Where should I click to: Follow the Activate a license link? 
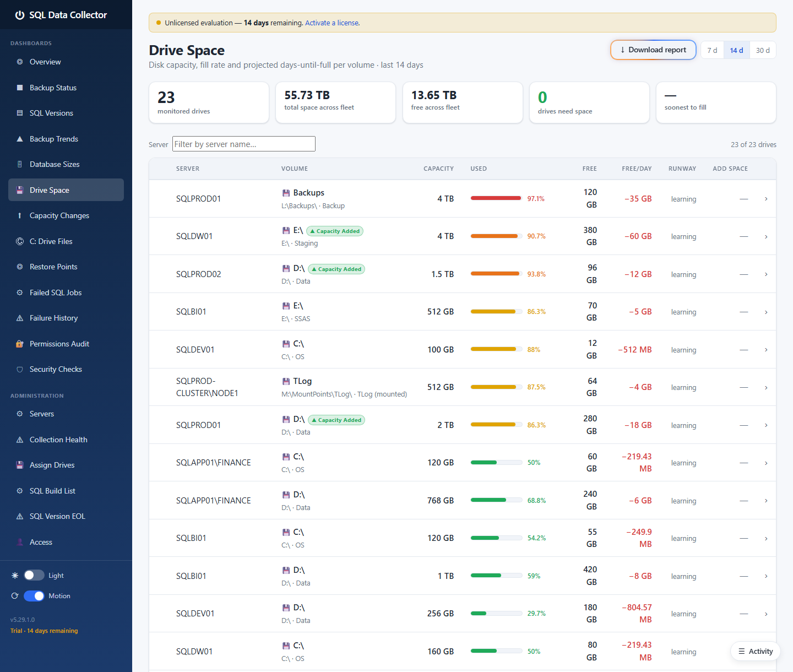click(x=332, y=23)
